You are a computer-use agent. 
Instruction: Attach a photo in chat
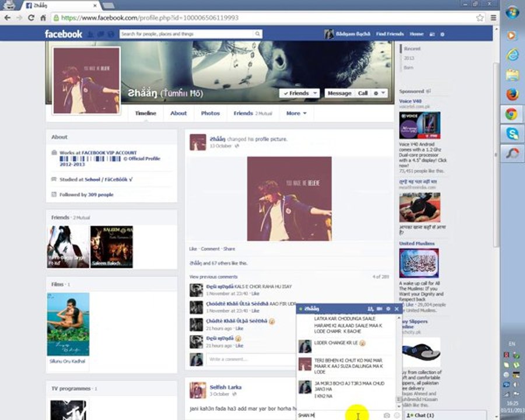click(387, 415)
